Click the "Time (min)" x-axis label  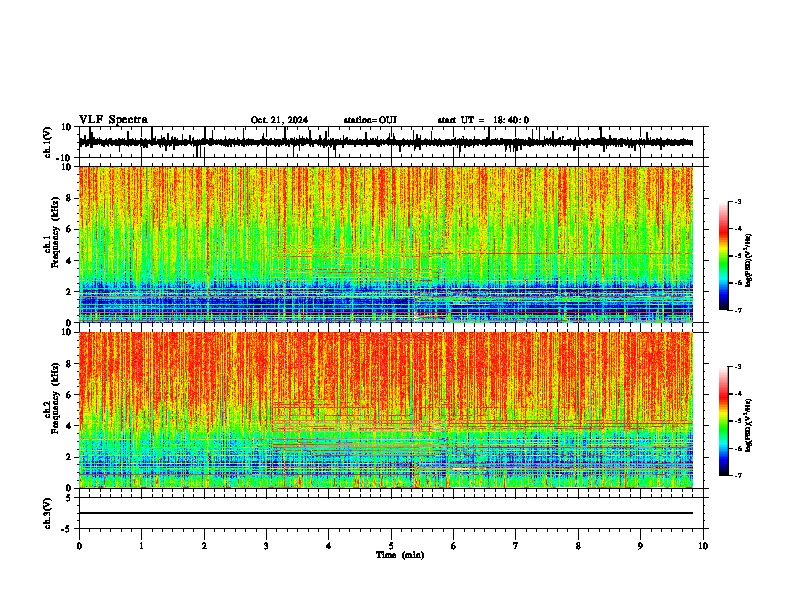tap(400, 555)
